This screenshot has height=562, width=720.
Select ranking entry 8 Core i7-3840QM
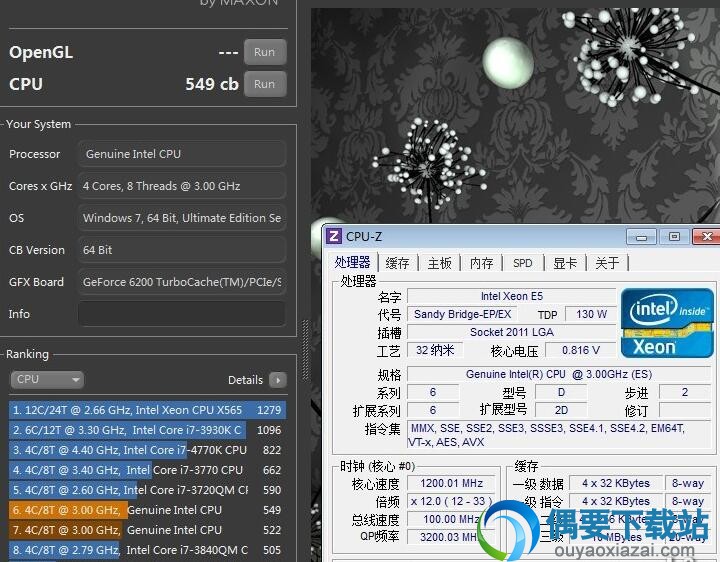pos(147,550)
